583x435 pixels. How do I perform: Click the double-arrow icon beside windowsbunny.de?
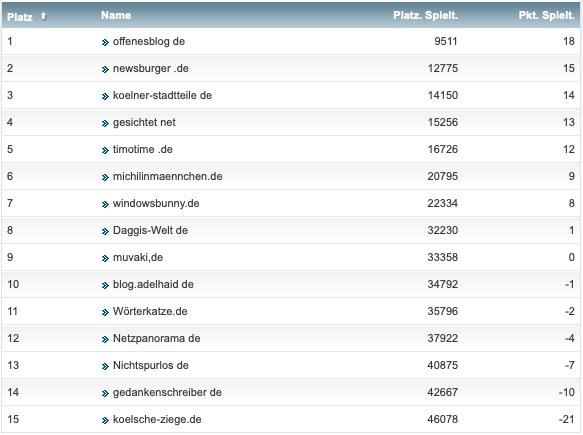(x=105, y=204)
